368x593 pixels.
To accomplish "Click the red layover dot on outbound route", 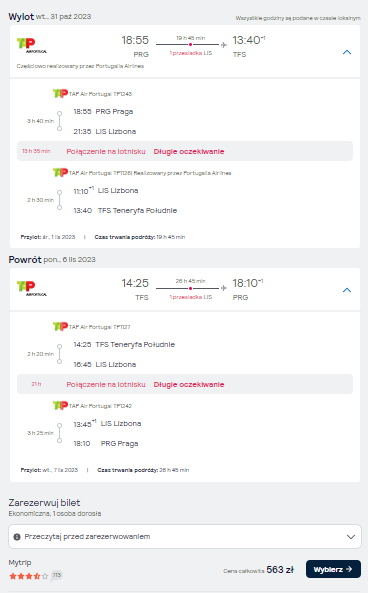I will pyautogui.click(x=190, y=45).
